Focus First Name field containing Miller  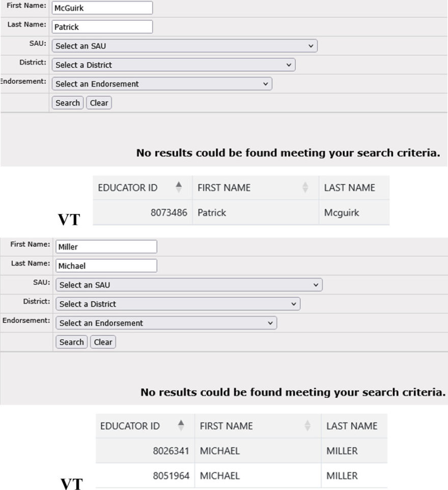point(106,247)
